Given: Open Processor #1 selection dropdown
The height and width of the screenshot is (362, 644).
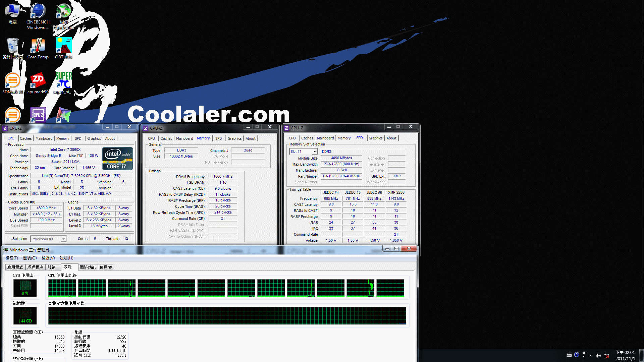Looking at the screenshot, I should tap(48, 239).
